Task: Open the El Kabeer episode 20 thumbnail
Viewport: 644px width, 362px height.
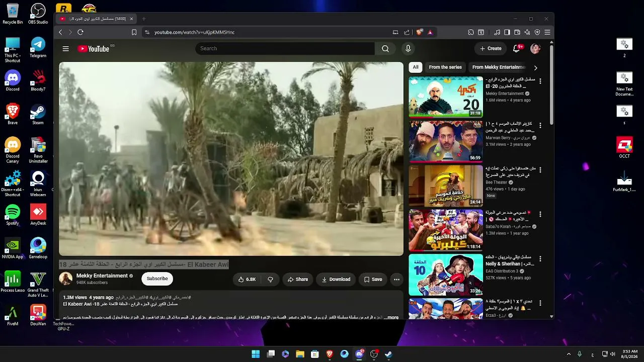Action: [x=446, y=97]
